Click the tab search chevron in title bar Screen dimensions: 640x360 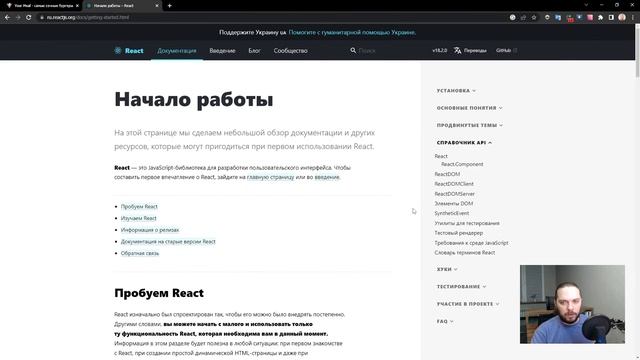click(x=586, y=5)
